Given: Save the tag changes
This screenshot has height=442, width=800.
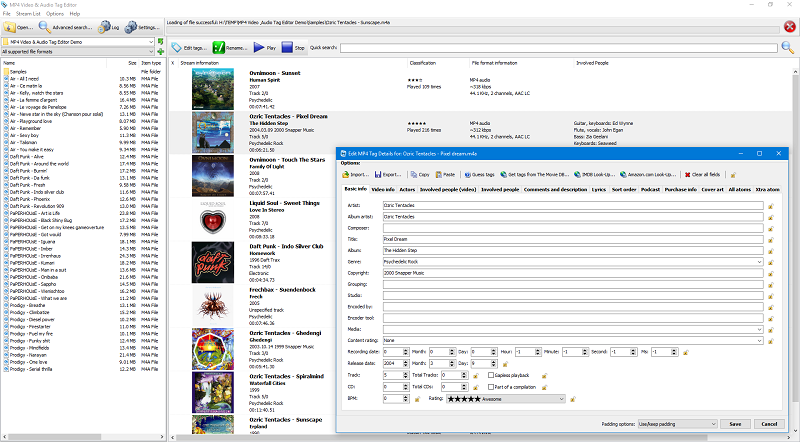Looking at the screenshot, I should pyautogui.click(x=735, y=424).
